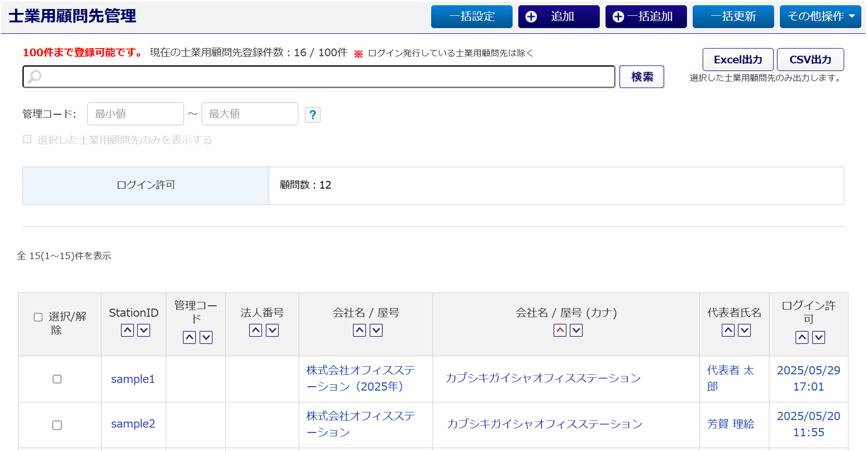Sort 管理コード column ascending
The image size is (868, 451).
pyautogui.click(x=189, y=337)
